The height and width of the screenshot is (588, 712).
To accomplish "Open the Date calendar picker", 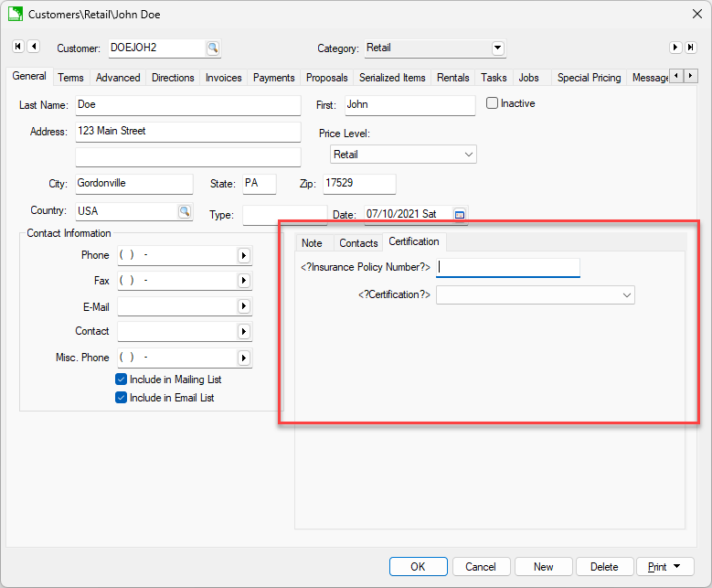I will pyautogui.click(x=460, y=215).
